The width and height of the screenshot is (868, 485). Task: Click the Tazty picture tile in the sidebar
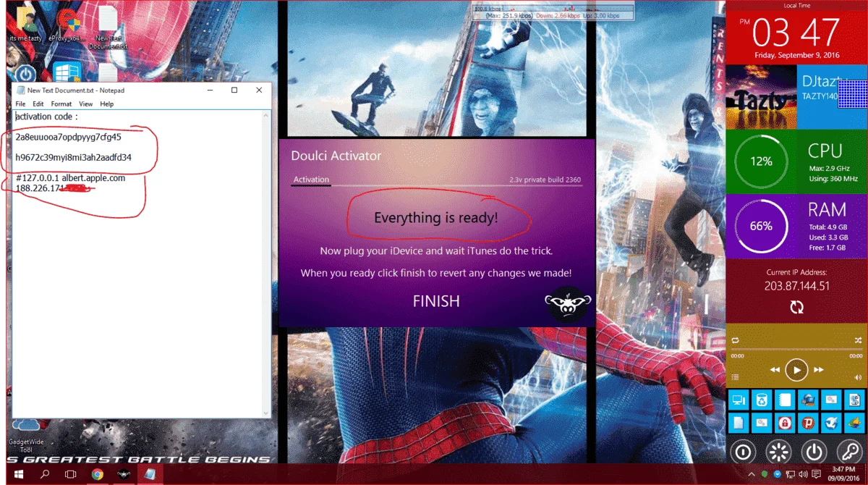pyautogui.click(x=760, y=97)
